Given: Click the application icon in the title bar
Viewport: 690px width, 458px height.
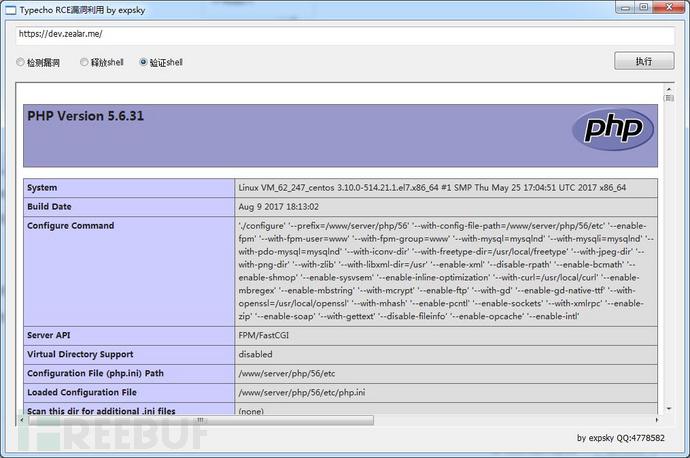Looking at the screenshot, I should point(10,9).
